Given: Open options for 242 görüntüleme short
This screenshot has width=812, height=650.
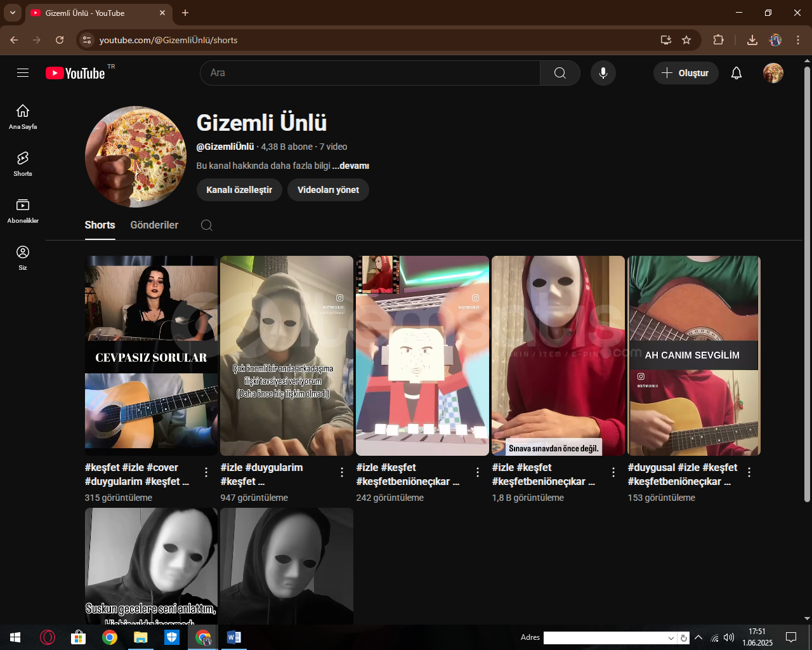Looking at the screenshot, I should (478, 472).
